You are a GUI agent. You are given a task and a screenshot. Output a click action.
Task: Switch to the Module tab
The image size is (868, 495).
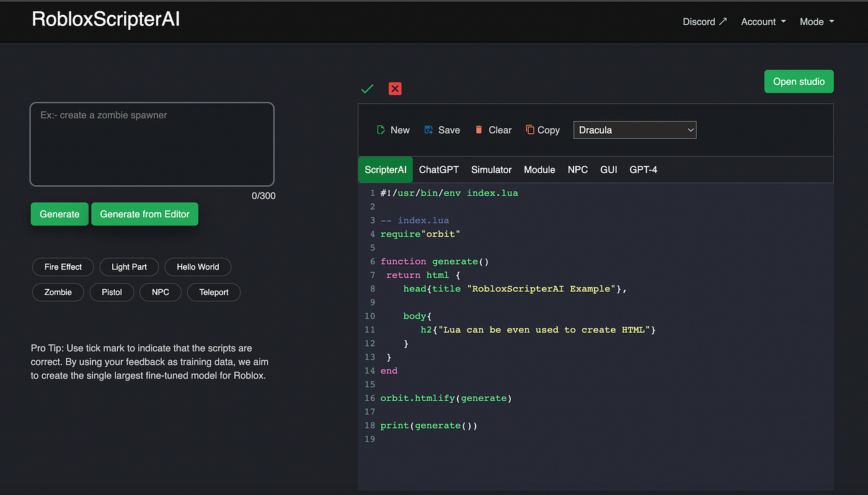539,170
